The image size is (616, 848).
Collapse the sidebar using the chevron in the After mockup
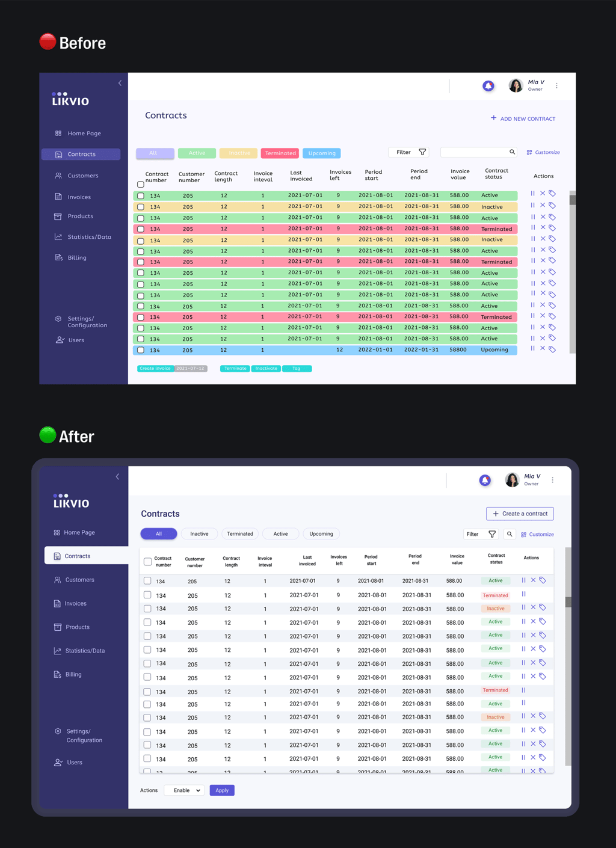coord(117,476)
